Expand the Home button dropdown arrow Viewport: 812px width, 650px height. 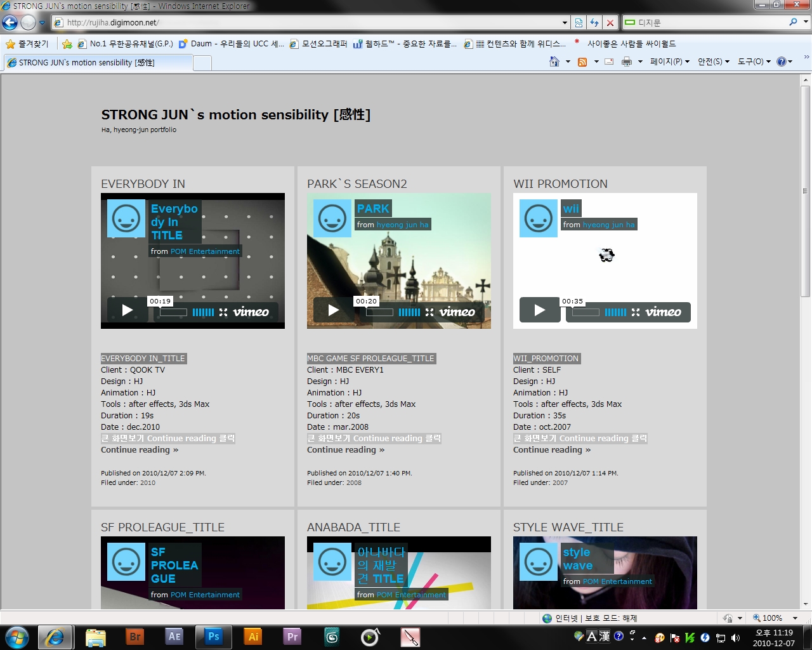(568, 62)
